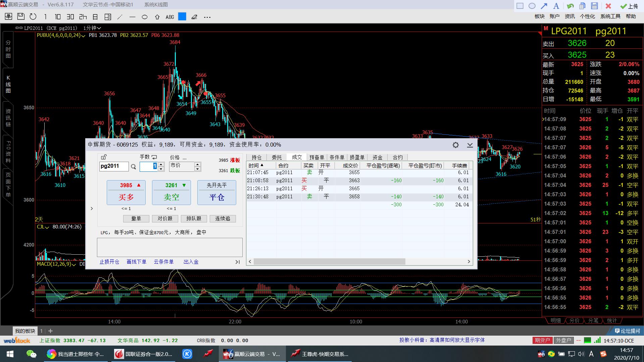This screenshot has width=644, height=362.
Task: Select the up-arrow marker drawing tool
Action: [157, 17]
